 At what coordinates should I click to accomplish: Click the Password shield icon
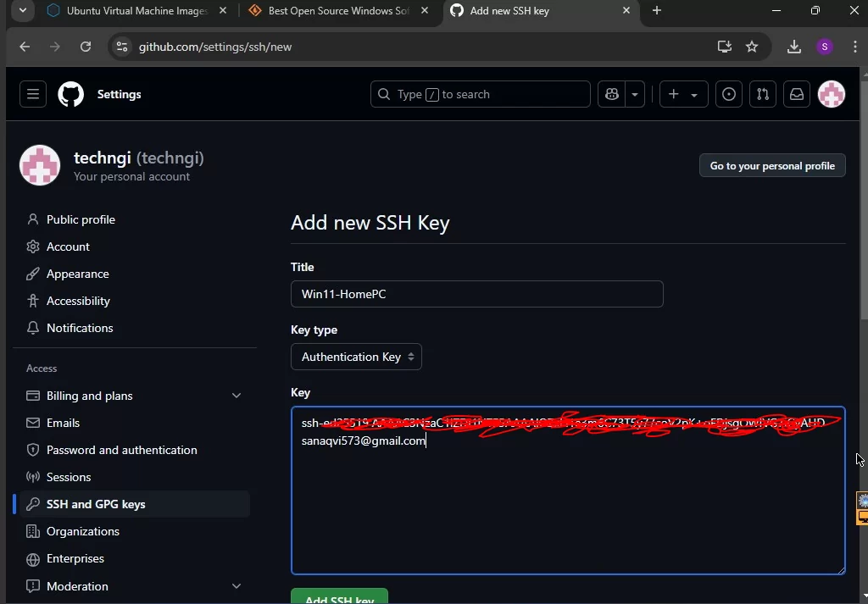click(x=33, y=450)
